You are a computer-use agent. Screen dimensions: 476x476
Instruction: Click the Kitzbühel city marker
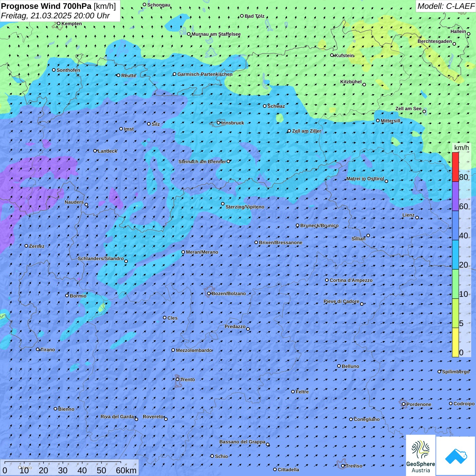coord(364,85)
